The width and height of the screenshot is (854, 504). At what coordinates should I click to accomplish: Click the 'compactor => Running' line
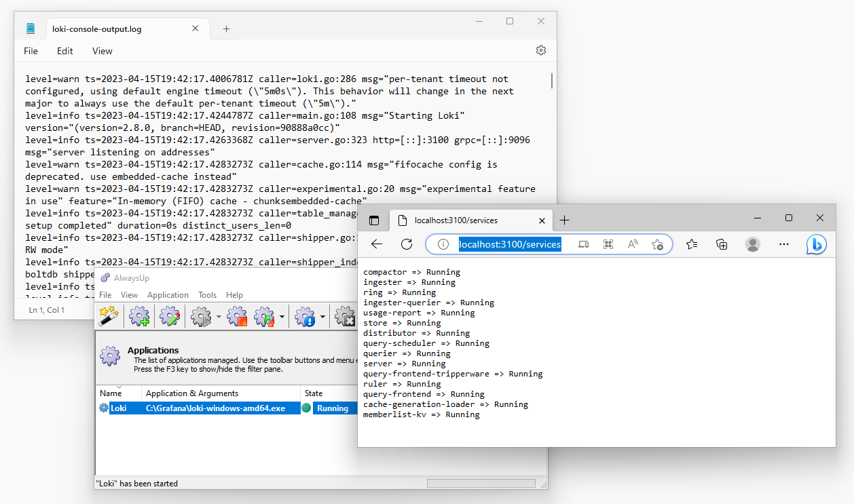coord(412,272)
